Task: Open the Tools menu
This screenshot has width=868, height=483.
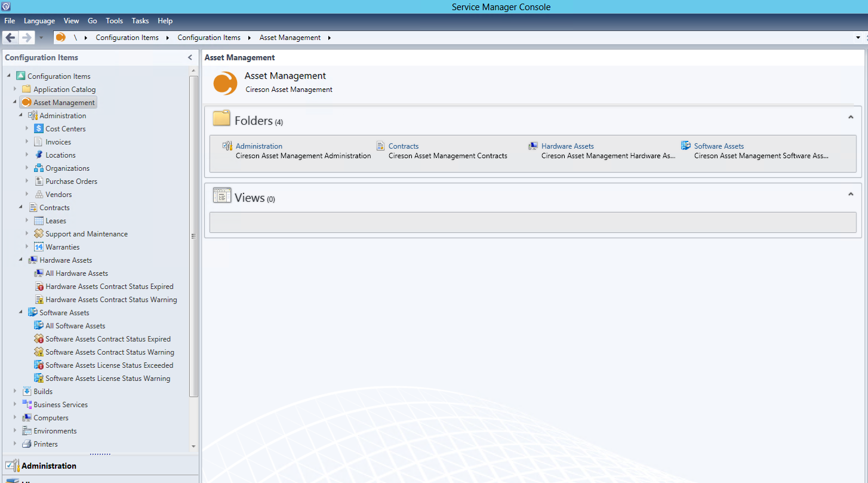Action: coord(114,21)
